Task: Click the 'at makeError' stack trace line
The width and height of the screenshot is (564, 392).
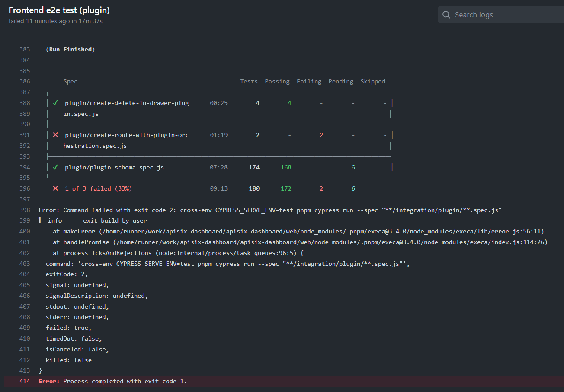Action: (x=298, y=231)
